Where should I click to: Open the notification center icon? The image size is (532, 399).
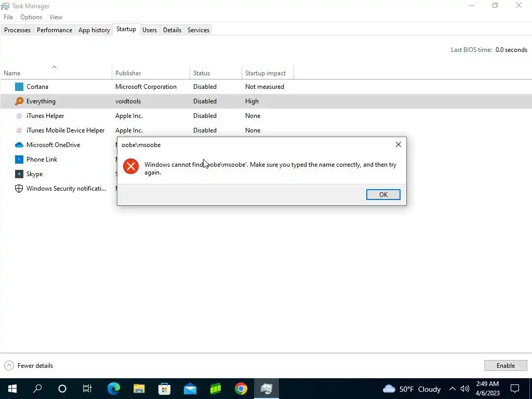515,389
